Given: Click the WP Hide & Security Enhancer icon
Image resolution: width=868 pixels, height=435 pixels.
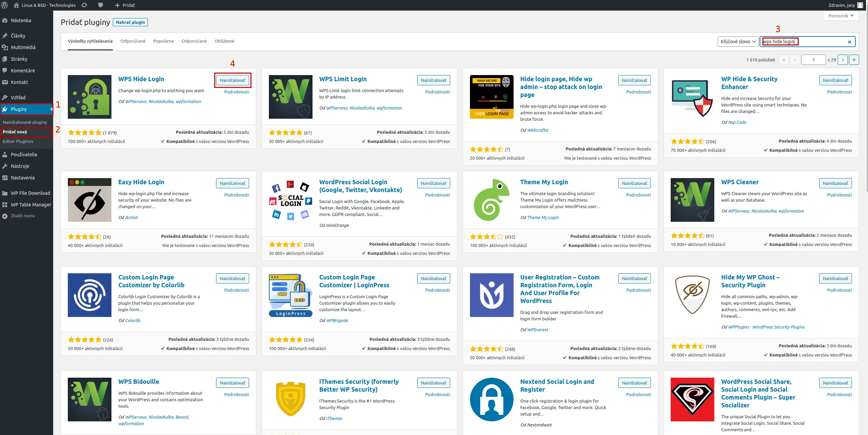Looking at the screenshot, I should (692, 97).
